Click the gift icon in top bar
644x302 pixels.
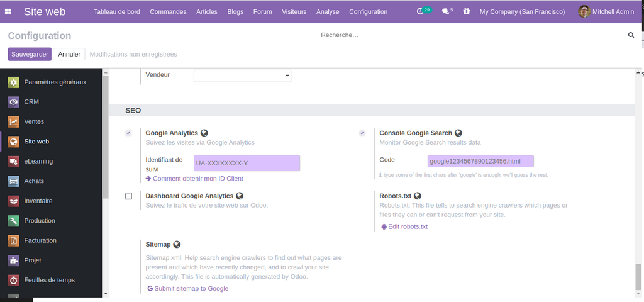pyautogui.click(x=466, y=11)
